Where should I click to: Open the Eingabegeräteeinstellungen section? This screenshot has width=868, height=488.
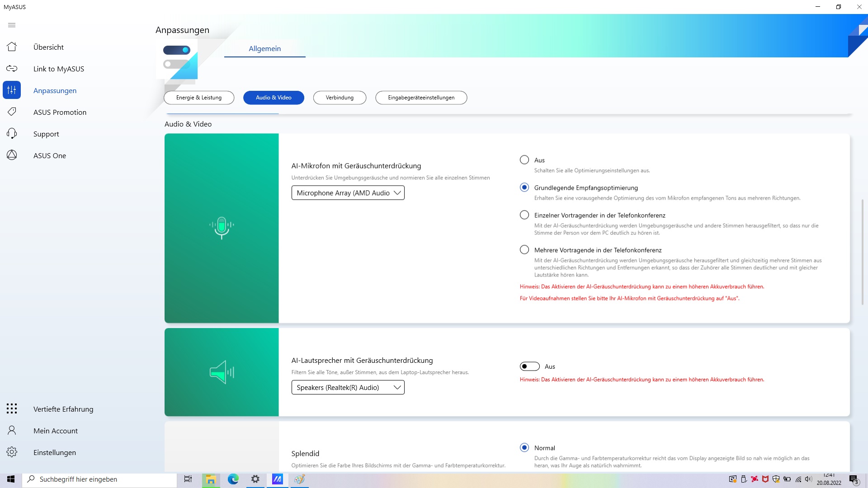[x=421, y=98]
